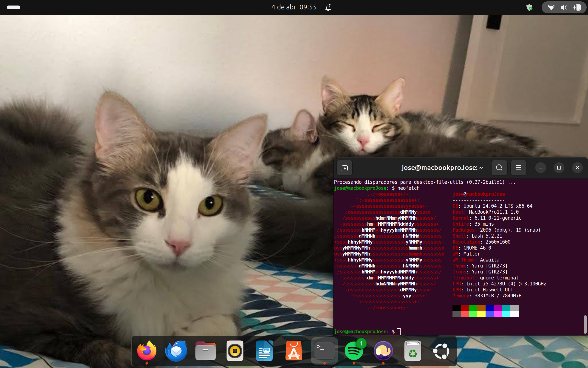Click the terminal vertical scrollbar
588x368 pixels.
[585, 324]
